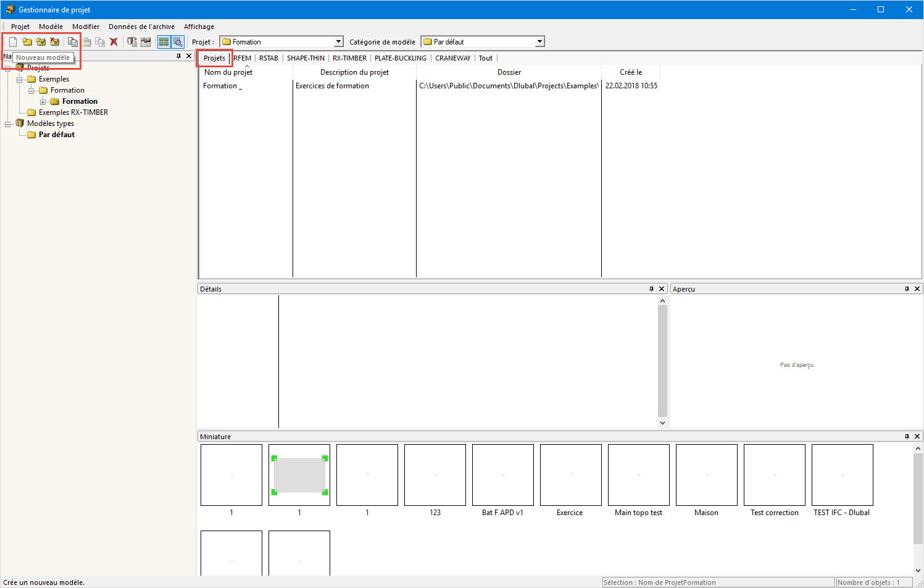
Task: Collapse the Modèles types node
Action: (x=8, y=124)
